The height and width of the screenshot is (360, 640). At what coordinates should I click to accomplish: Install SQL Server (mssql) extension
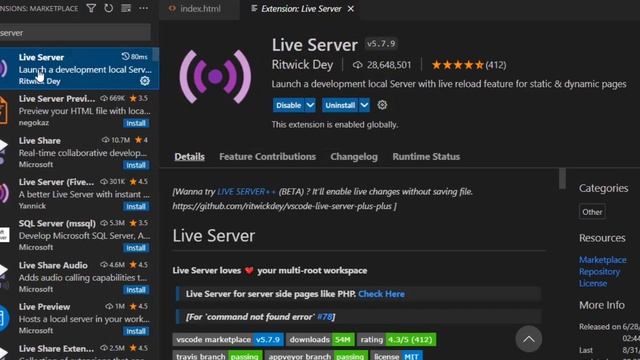tap(136, 248)
